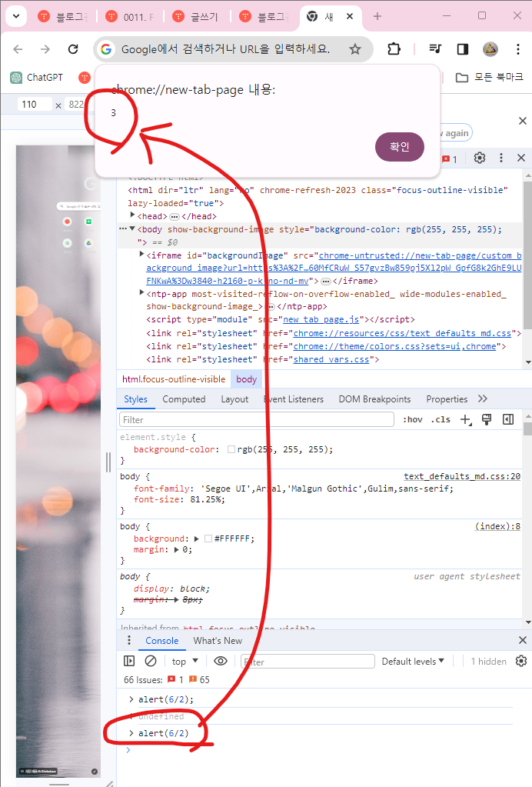This screenshot has width=532, height=787.
Task: Click the 확인 button in alert dialog
Action: (x=400, y=147)
